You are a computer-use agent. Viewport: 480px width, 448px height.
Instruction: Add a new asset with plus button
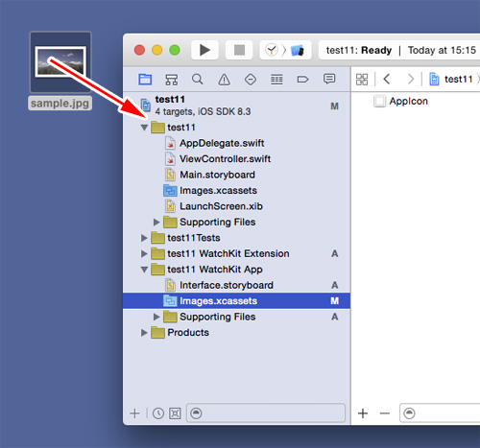click(363, 413)
